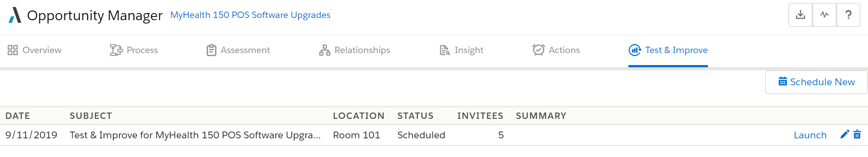Viewport: 868px width, 157px height.
Task: Open the Assessment tab
Action: click(x=238, y=50)
